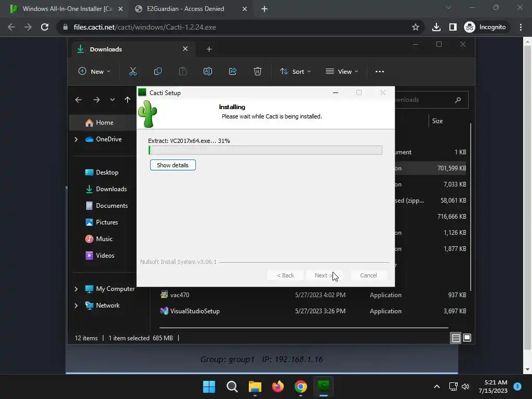Select the vac470 file row

pos(313,295)
